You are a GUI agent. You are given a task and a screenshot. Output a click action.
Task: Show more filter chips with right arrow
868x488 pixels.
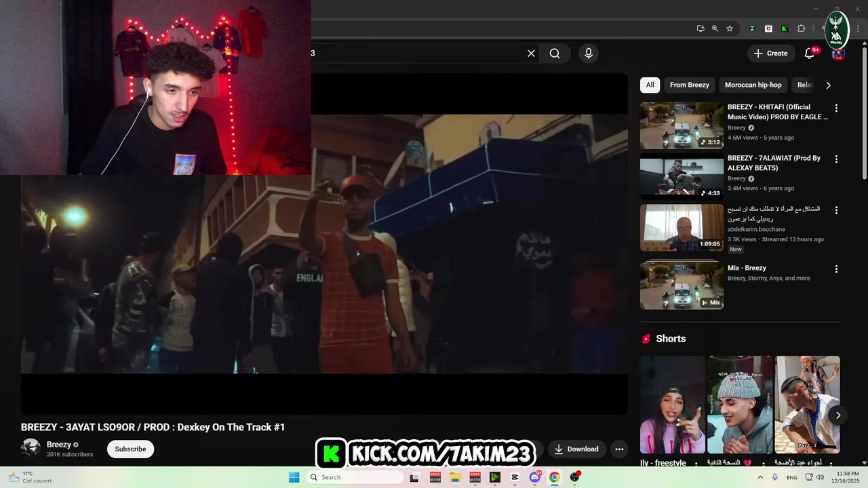pyautogui.click(x=828, y=85)
